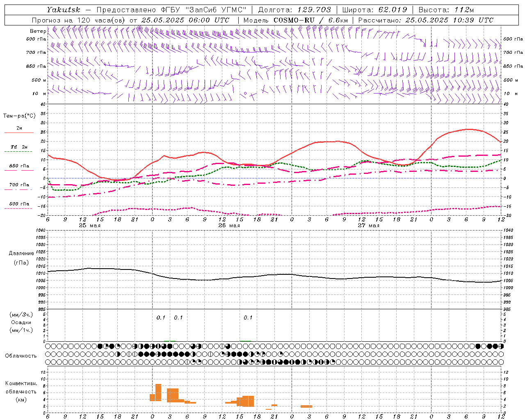Click the 27 мая date label
Viewport: 525px width, 420px height.
(x=369, y=225)
